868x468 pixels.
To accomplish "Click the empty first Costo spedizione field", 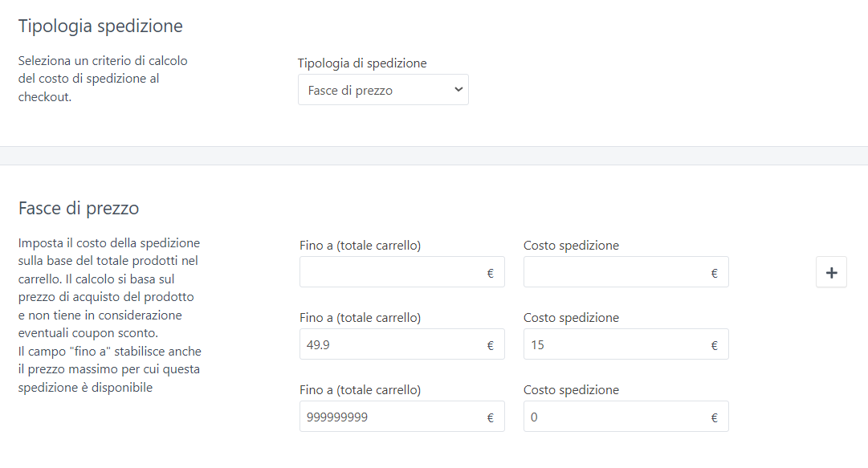I will (x=614, y=273).
